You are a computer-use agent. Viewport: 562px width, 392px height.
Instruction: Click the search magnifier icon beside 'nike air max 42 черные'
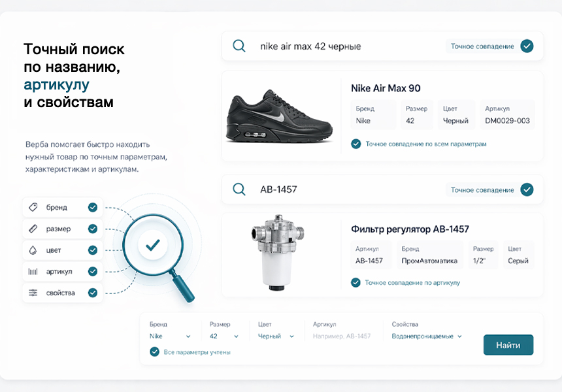click(x=240, y=46)
